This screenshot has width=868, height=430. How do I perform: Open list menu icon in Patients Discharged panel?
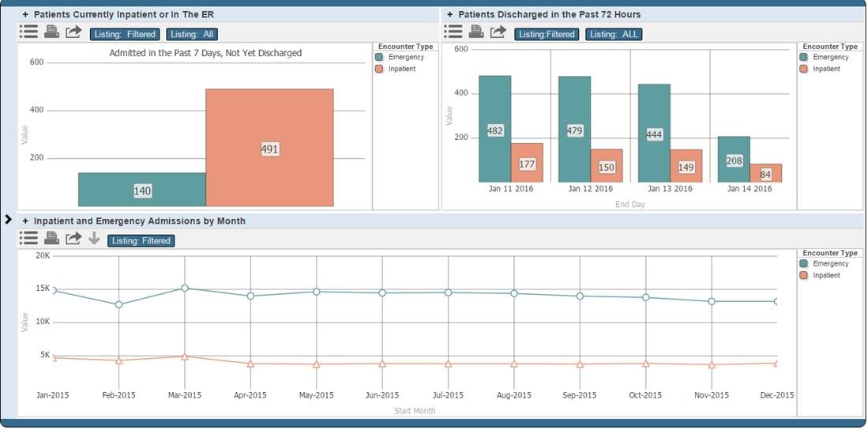click(x=453, y=32)
